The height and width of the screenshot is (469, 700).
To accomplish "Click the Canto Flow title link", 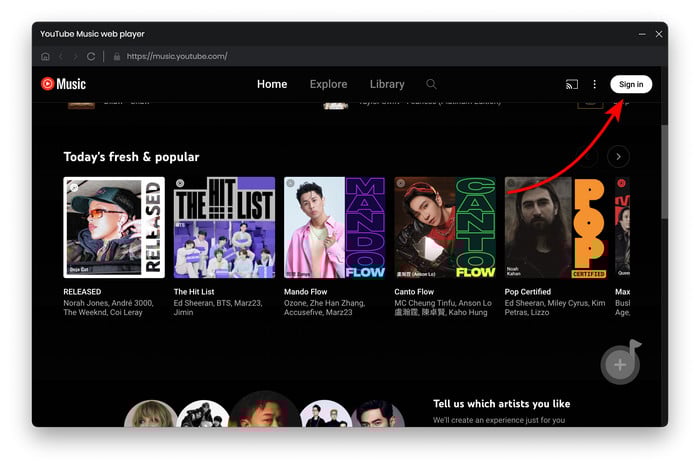I will pos(414,291).
